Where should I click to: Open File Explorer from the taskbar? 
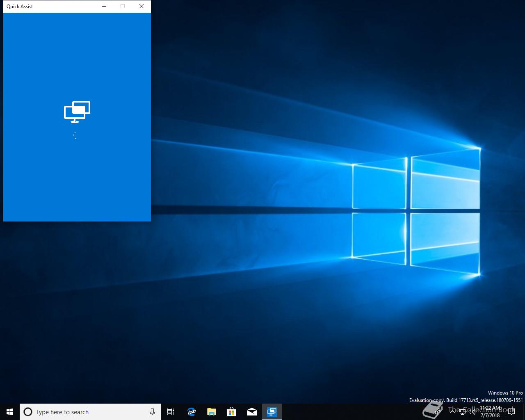pos(211,412)
